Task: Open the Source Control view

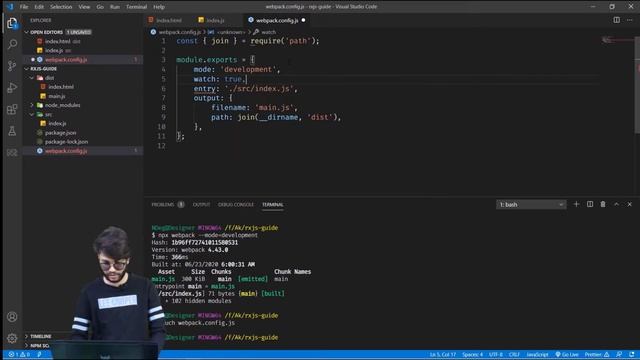Action: pos(12,66)
